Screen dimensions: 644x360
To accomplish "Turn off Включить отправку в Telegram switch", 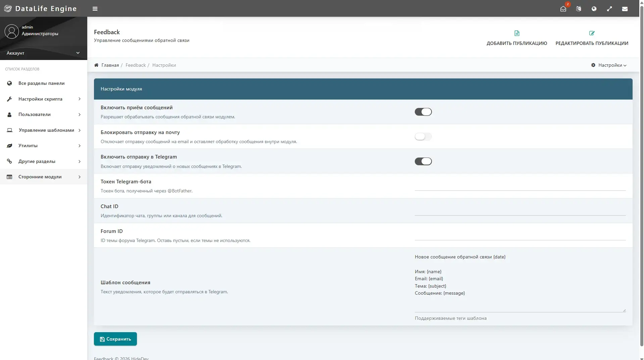I will coord(423,162).
